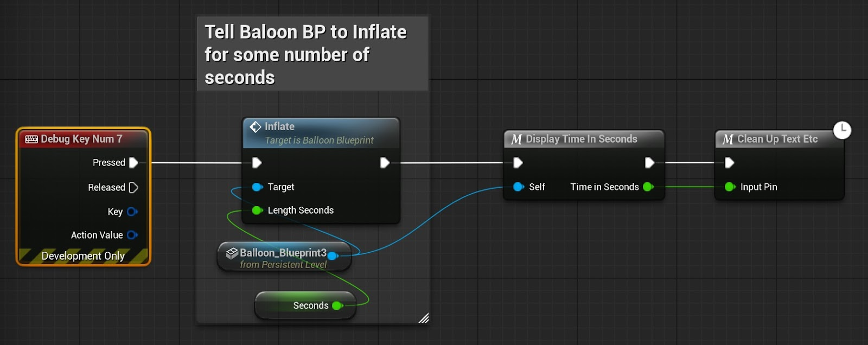Viewport: 868px width, 345px height.
Task: Click the Self input pin on Display Time
Action: pos(518,187)
